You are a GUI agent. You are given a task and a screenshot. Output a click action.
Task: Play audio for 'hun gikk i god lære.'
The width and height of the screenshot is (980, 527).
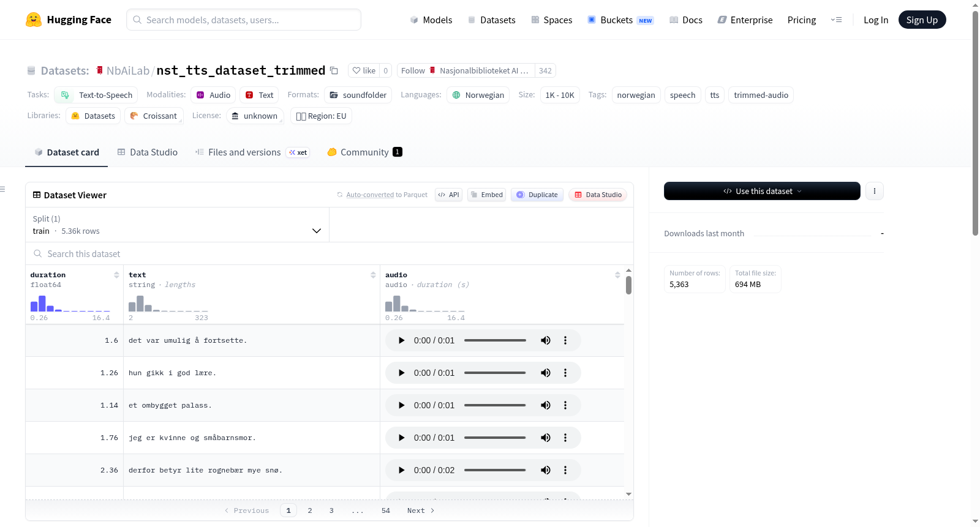[401, 373]
